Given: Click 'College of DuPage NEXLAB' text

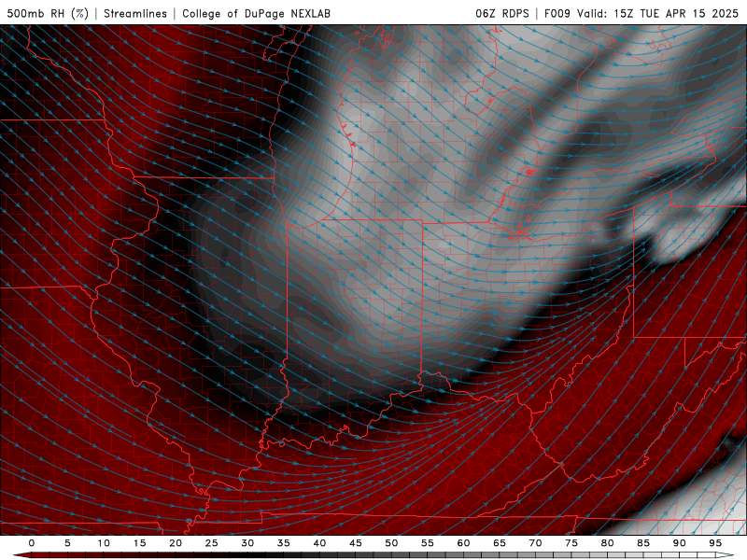Looking at the screenshot, I should point(256,13).
